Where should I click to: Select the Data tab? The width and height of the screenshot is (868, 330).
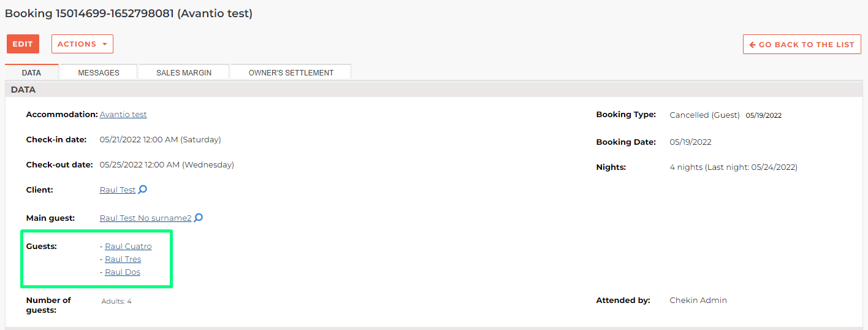click(x=31, y=72)
